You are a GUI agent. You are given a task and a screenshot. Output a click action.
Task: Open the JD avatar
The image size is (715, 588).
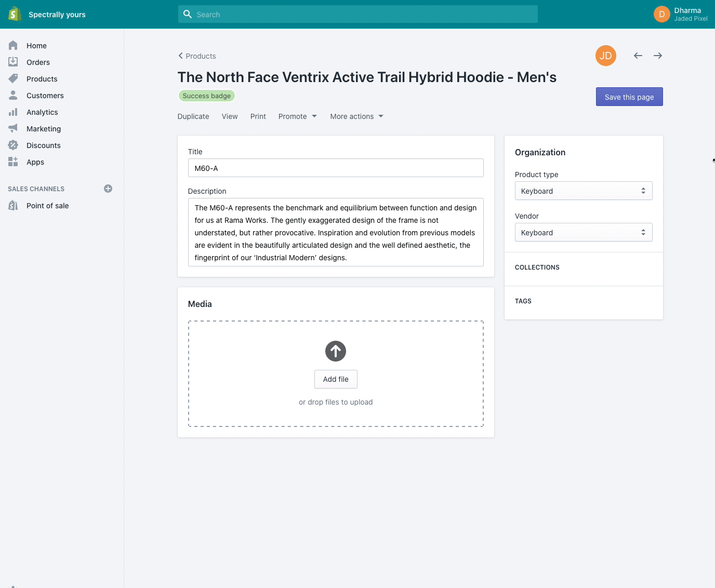pos(606,56)
